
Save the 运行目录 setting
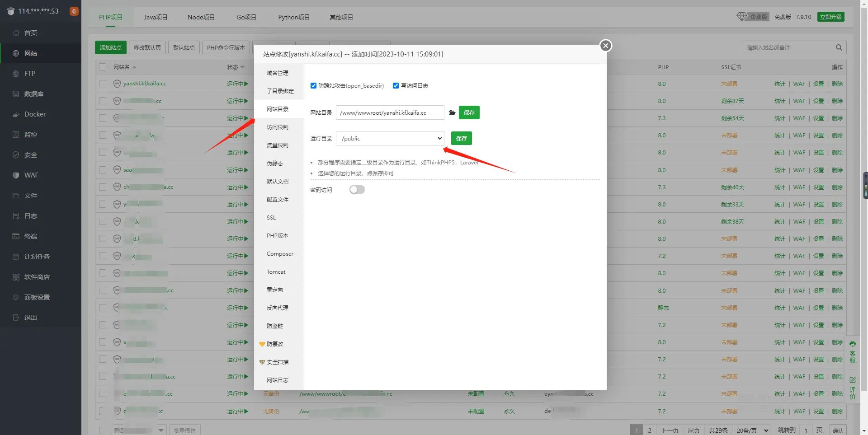462,138
